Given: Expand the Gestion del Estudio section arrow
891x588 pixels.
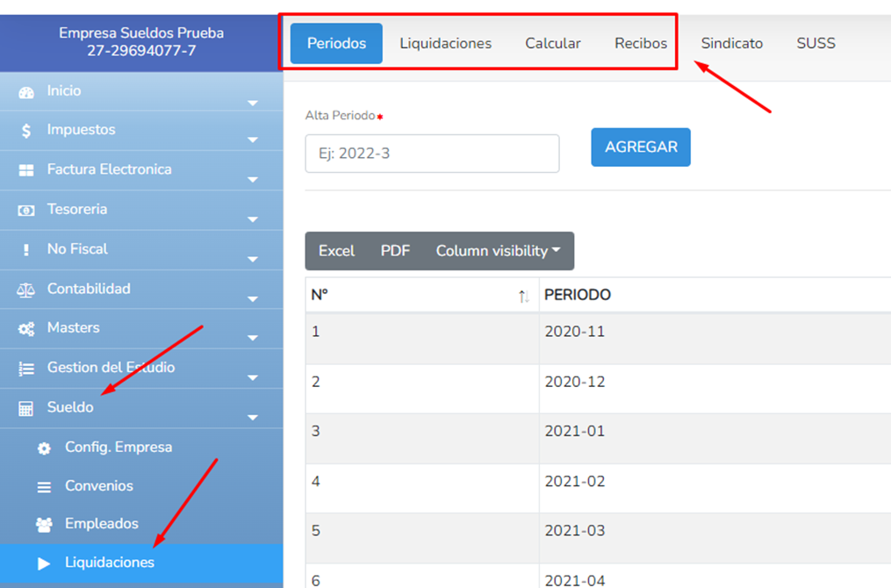Looking at the screenshot, I should click(x=253, y=378).
